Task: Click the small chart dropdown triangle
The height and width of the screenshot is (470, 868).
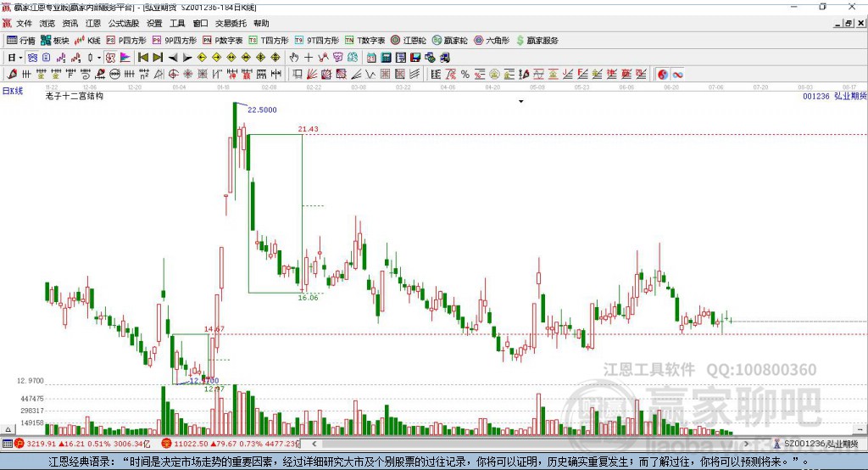Action: coord(521,102)
